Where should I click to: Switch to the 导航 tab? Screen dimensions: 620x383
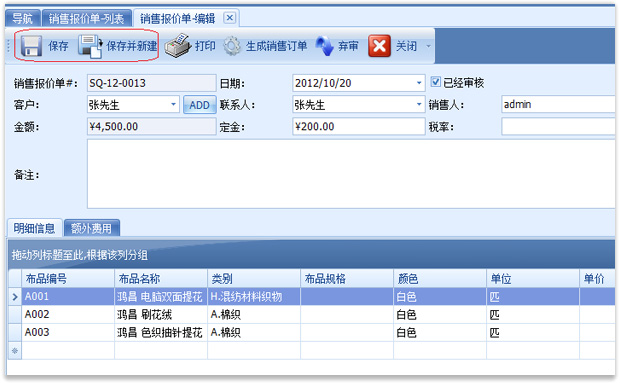pos(23,18)
